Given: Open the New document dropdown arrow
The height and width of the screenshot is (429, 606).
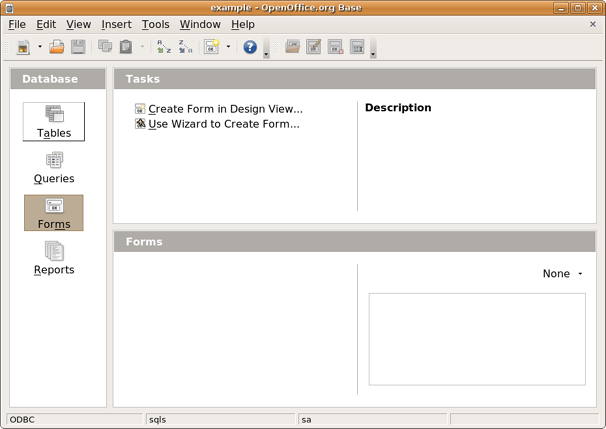Looking at the screenshot, I should click(40, 47).
